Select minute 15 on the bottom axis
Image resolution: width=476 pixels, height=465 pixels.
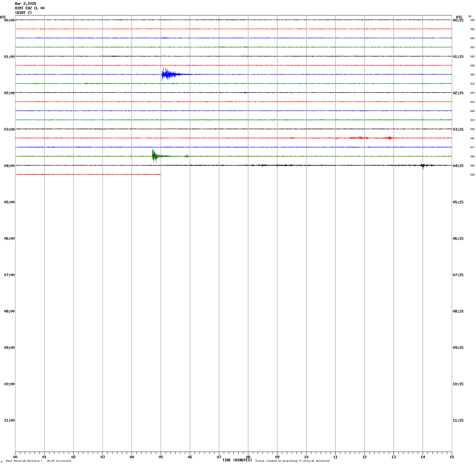coord(452,457)
